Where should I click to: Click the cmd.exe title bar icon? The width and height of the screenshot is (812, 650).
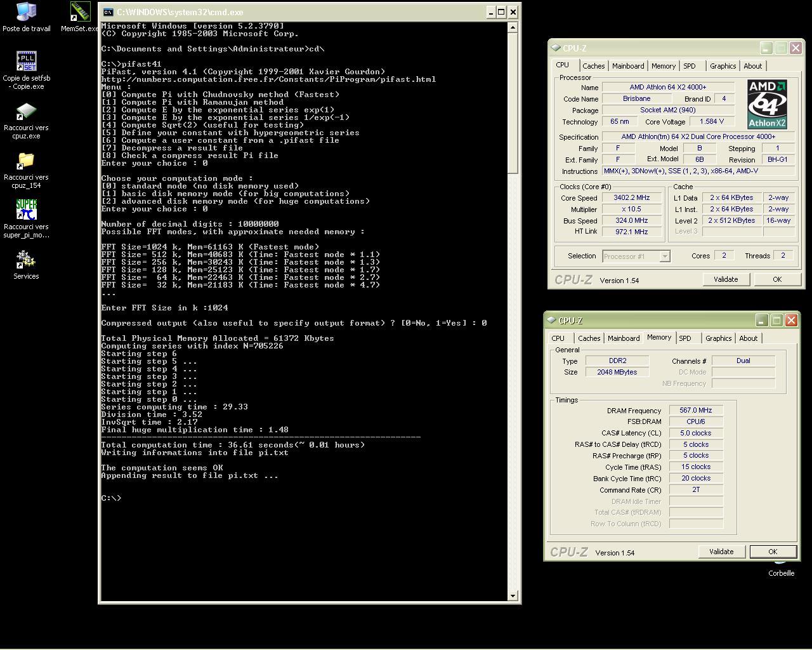[108, 12]
